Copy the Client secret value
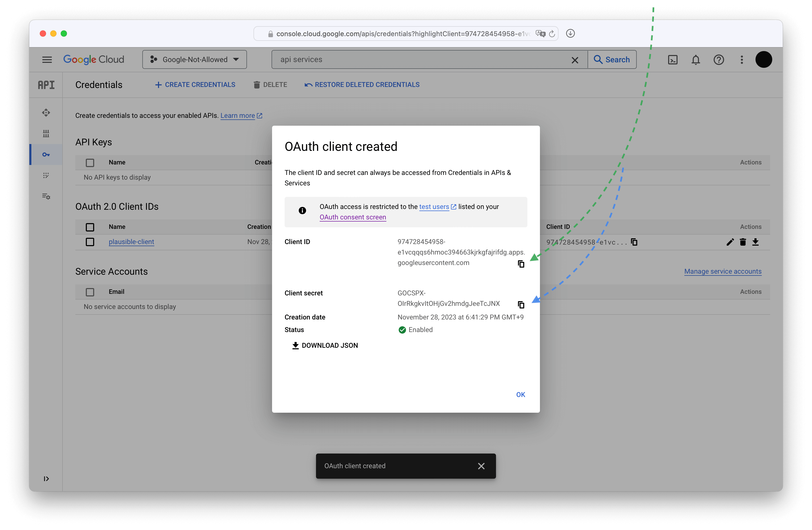Viewport: 812px width, 530px height. coord(521,304)
